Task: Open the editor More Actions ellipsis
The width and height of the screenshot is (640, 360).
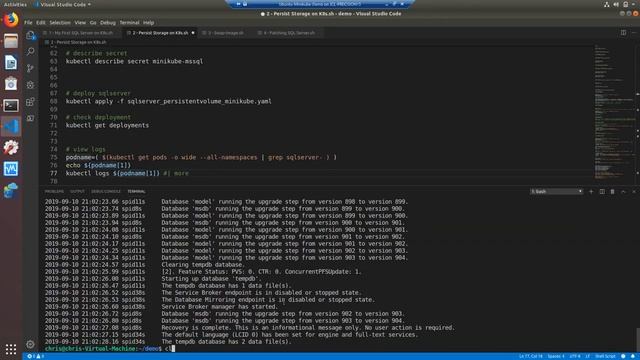Action: pos(634,33)
